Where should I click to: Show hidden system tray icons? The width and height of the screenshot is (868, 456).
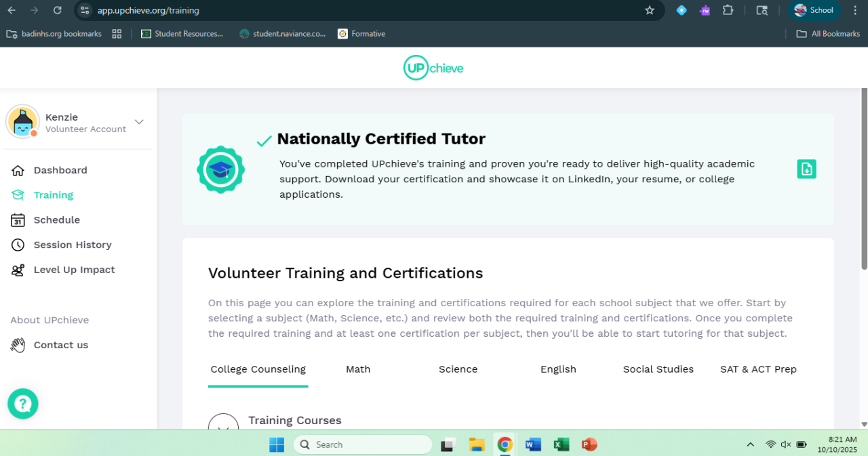(750, 444)
